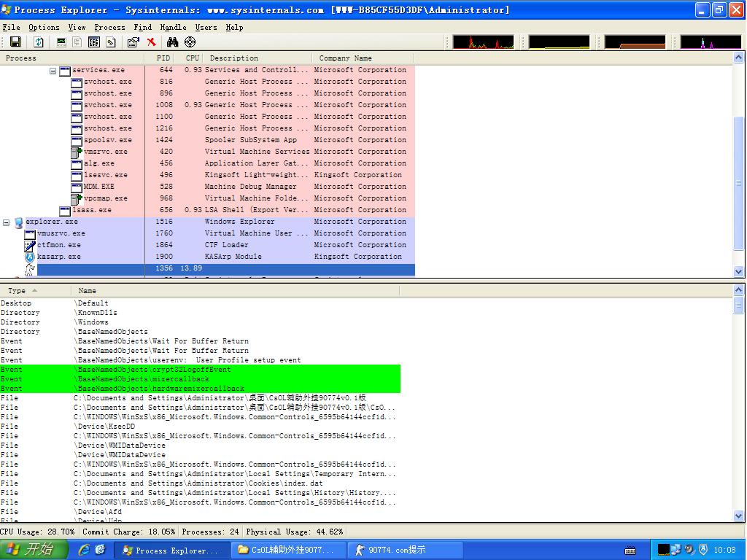Select the crypt32LogoffEvent handle row
Screen dimensions: 747x560
coord(200,370)
